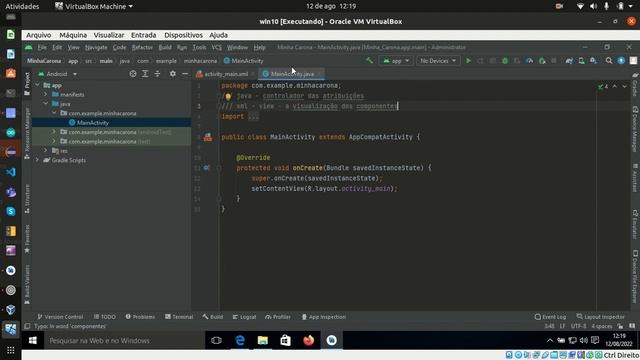640x360 pixels.
Task: Toggle the Emulator right side tab
Action: pos(635,224)
